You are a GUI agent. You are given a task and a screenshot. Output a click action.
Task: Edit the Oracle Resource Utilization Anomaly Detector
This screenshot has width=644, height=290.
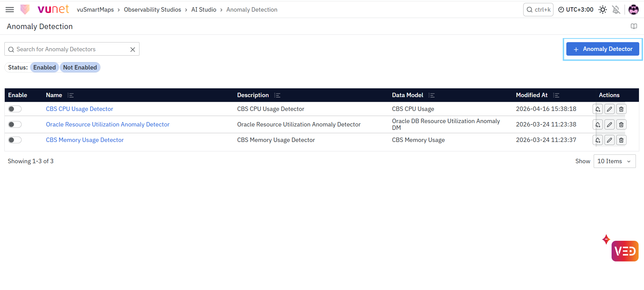tap(610, 125)
